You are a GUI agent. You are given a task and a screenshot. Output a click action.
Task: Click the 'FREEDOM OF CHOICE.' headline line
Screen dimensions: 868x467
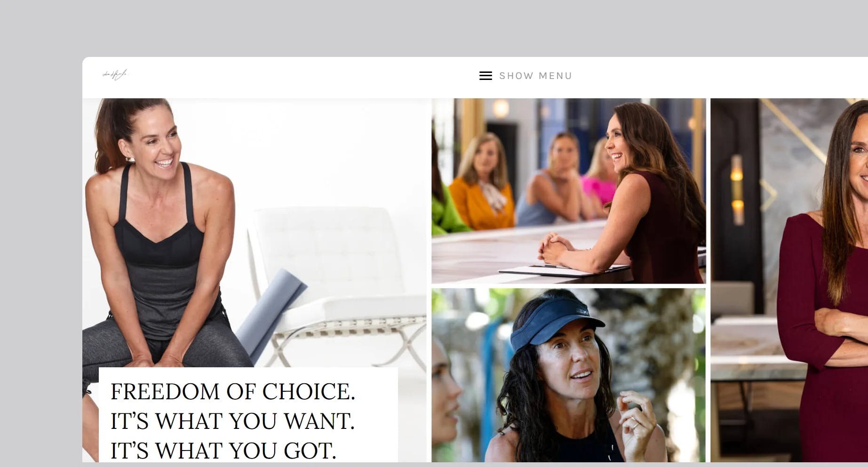tap(233, 392)
